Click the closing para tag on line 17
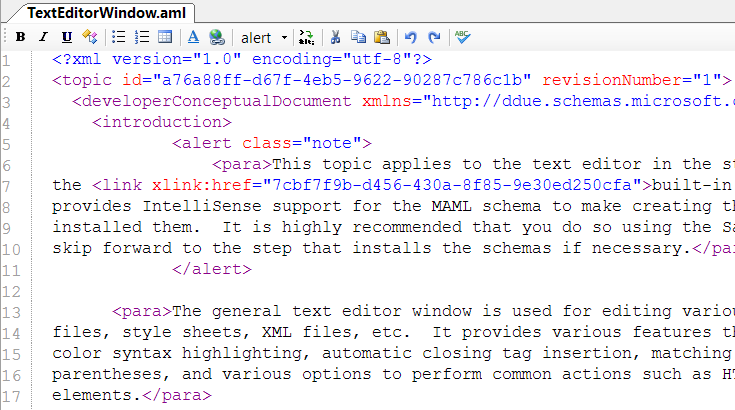The height and width of the screenshot is (410, 735). [x=177, y=395]
